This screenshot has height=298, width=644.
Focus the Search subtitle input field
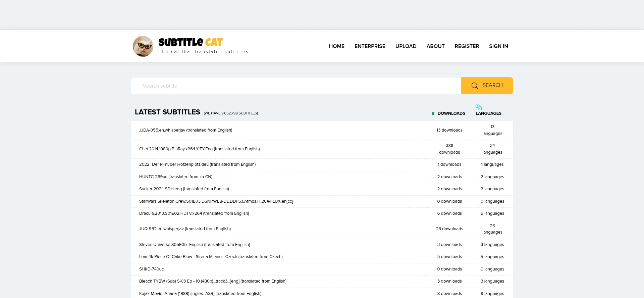(x=296, y=86)
